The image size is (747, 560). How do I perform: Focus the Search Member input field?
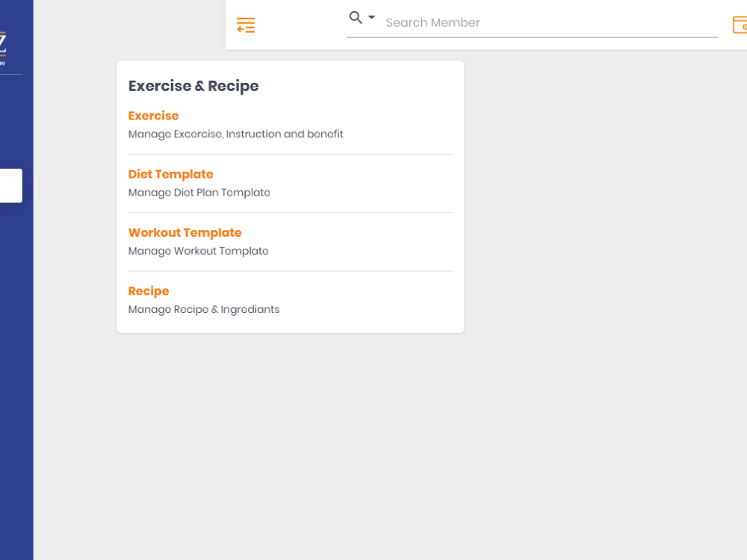tap(551, 23)
